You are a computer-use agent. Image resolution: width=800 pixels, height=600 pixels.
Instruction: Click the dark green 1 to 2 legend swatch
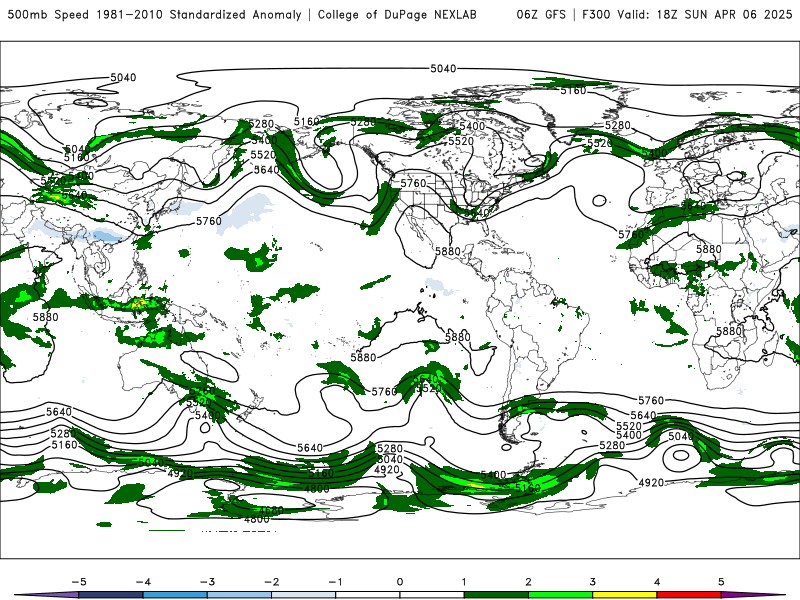pyautogui.click(x=496, y=595)
